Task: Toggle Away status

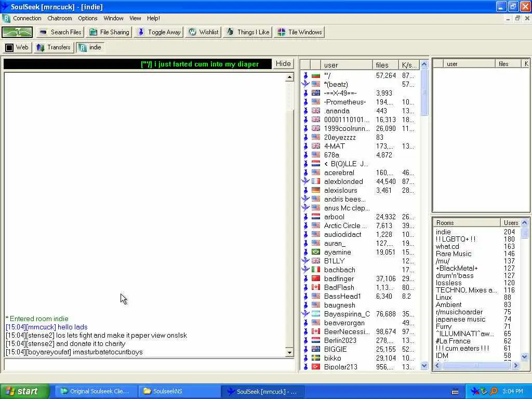Action: [x=159, y=32]
